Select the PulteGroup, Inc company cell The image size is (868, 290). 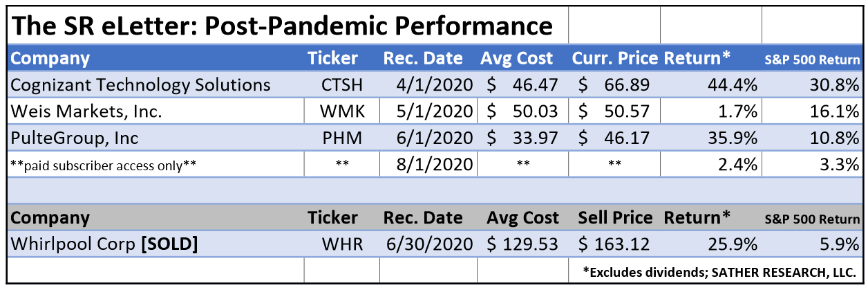click(x=75, y=138)
